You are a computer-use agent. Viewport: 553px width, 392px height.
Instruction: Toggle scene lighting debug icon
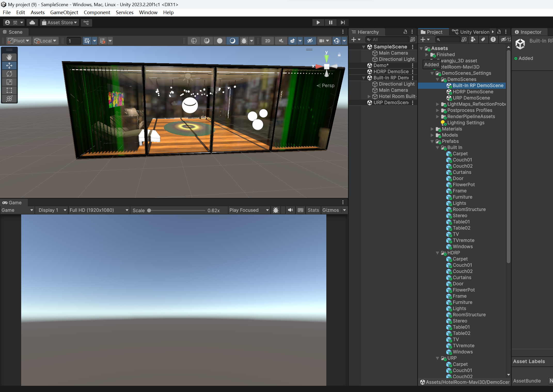click(244, 41)
